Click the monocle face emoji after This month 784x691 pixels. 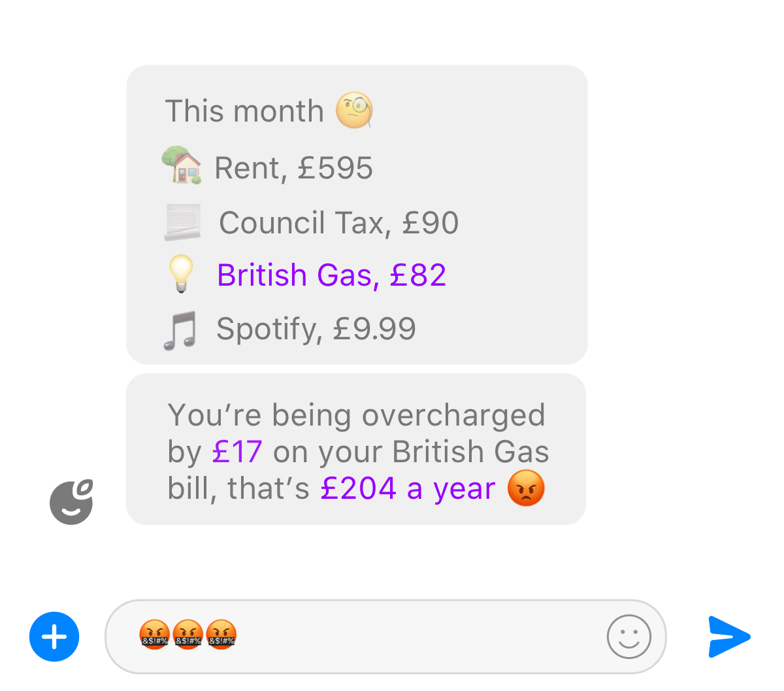tap(355, 110)
